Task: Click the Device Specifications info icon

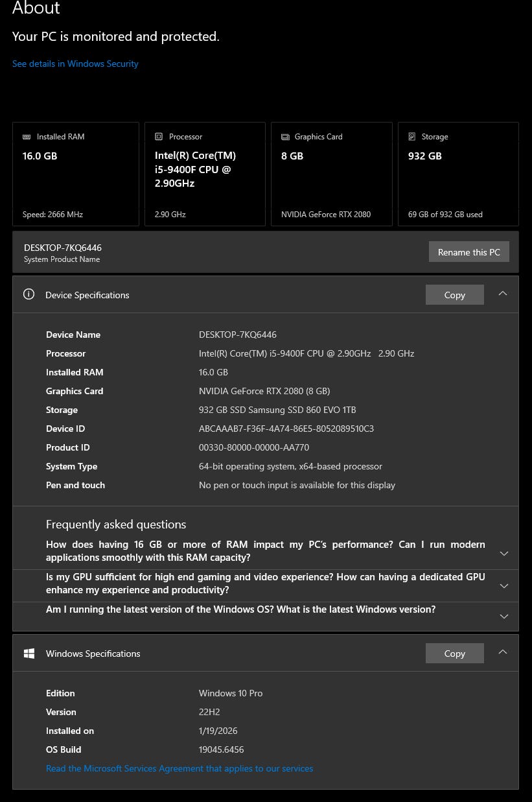Action: [29, 294]
